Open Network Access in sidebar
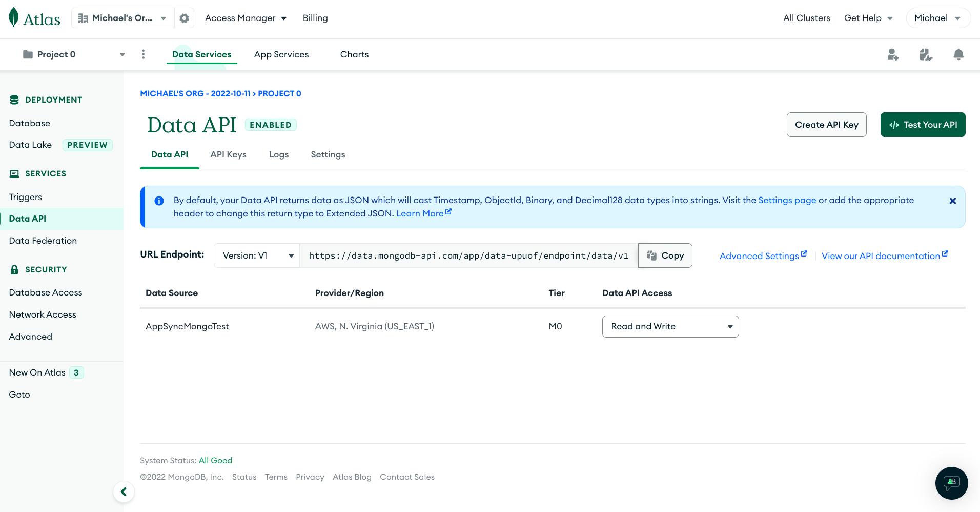The image size is (980, 512). [x=43, y=314]
